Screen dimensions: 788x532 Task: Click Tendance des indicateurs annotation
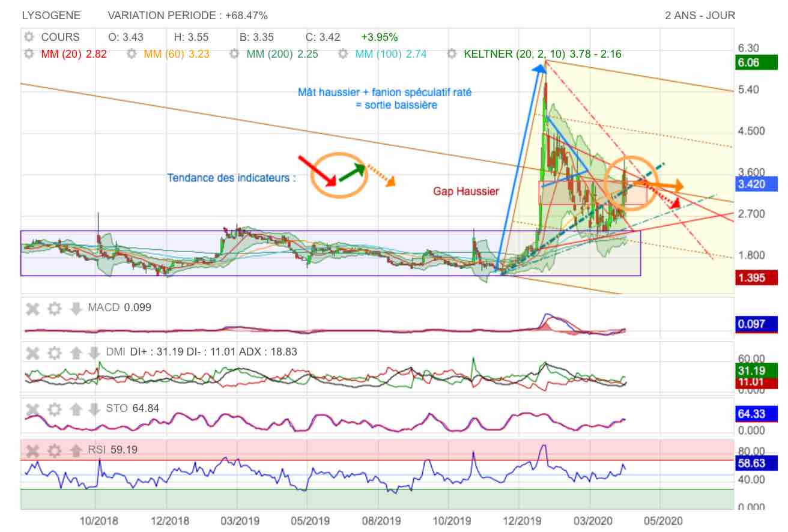231,178
